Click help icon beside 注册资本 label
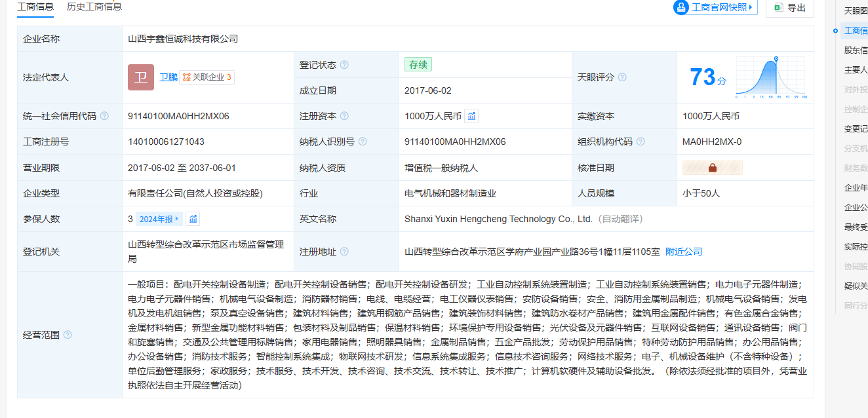 (344, 116)
